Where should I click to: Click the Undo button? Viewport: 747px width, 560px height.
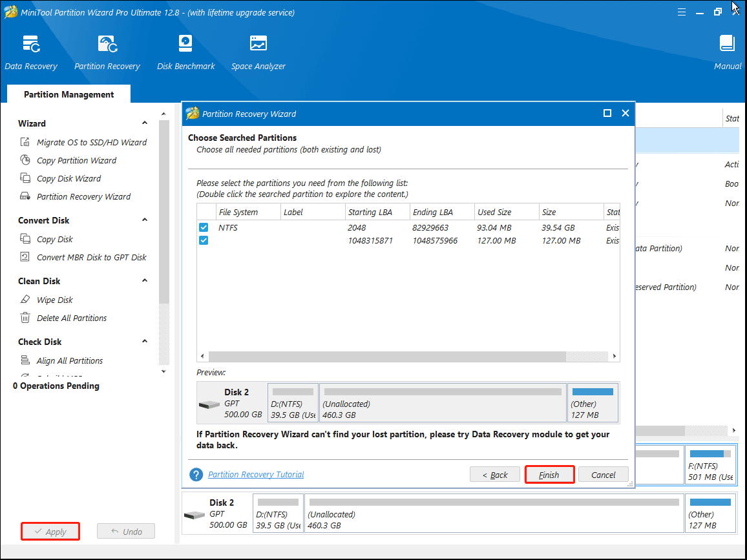click(126, 532)
